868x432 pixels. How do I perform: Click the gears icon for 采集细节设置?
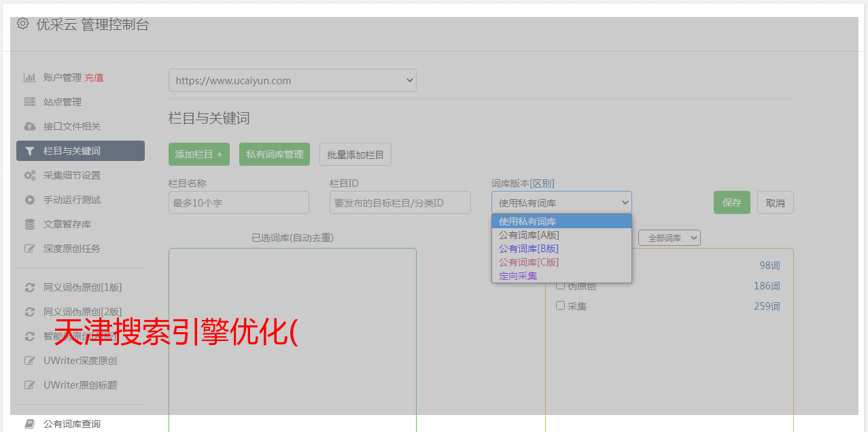[29, 175]
